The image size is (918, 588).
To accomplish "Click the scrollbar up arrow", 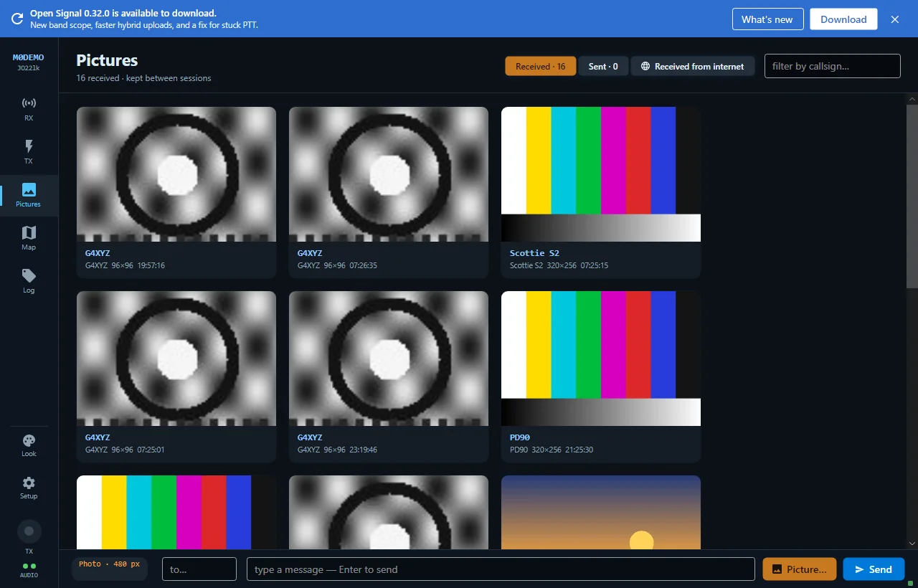I will (912, 99).
